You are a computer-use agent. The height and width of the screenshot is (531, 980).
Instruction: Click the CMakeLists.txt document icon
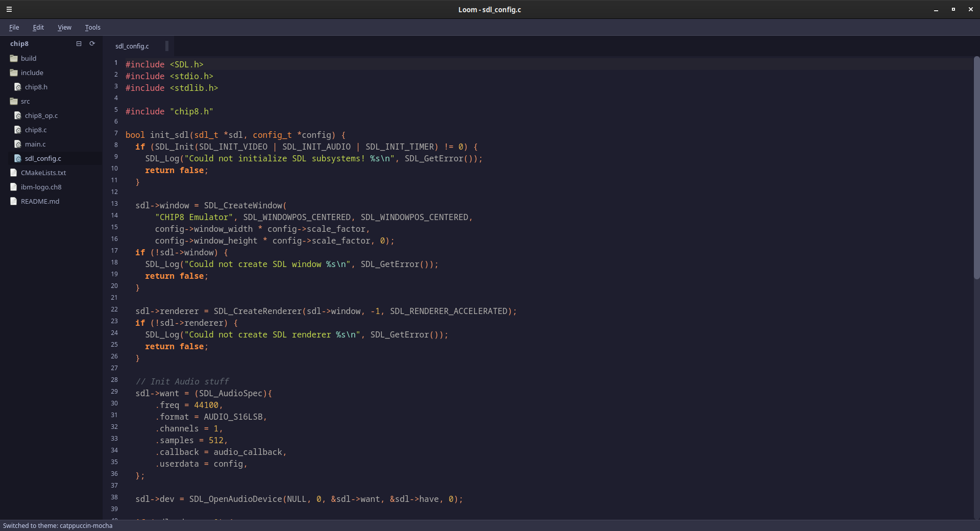coord(14,173)
